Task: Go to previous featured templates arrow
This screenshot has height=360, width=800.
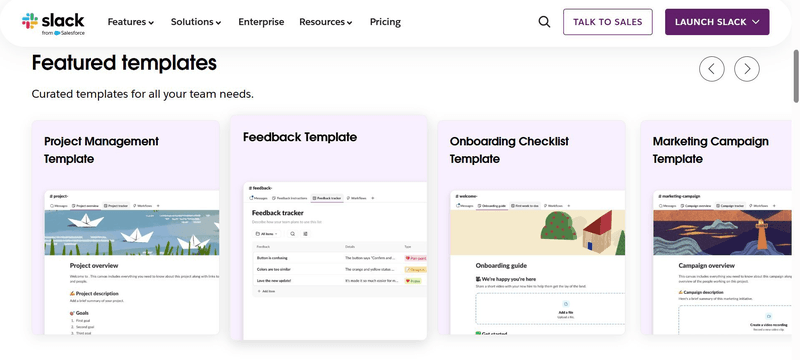Action: tap(712, 69)
